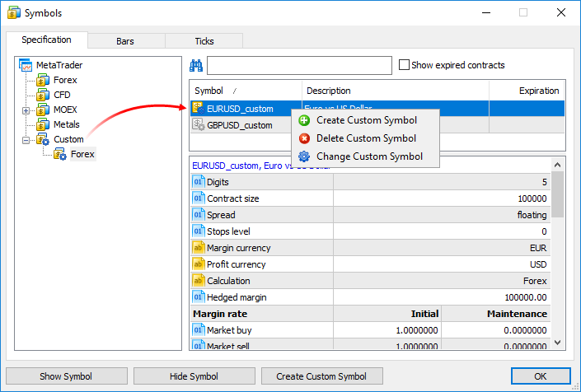
Task: Click the blue gear Change icon in menu
Action: click(x=304, y=156)
